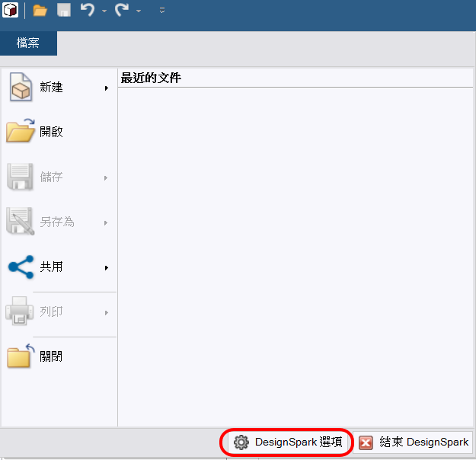Viewport: 476px width, 460px height.
Task: Click the 列印 printer icon
Action: tap(20, 311)
